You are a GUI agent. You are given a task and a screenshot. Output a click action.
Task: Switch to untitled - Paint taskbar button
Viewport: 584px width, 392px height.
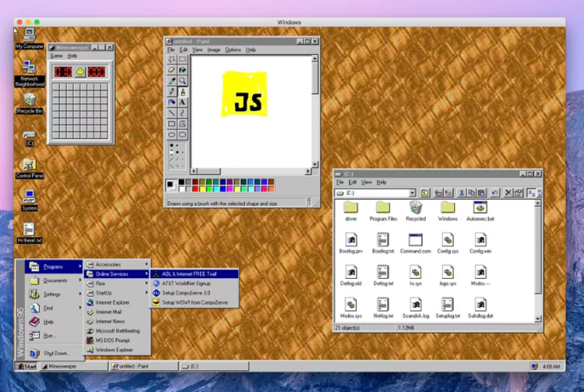coord(141,366)
